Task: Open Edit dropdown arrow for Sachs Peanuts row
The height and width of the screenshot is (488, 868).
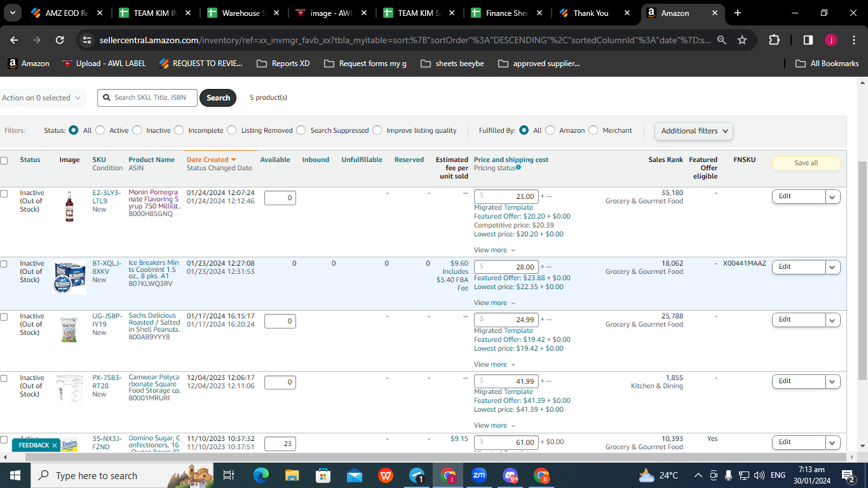Action: (833, 320)
